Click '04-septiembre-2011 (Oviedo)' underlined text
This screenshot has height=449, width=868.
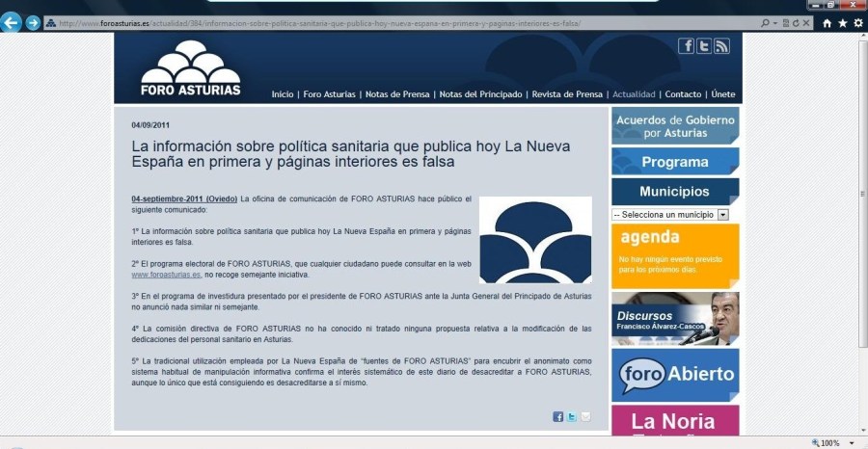point(184,199)
